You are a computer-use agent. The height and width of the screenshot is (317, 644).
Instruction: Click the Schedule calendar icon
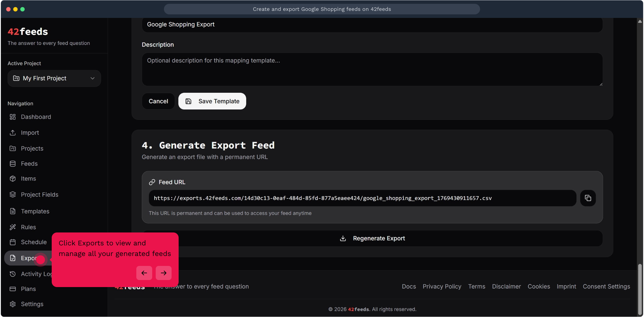(13, 242)
